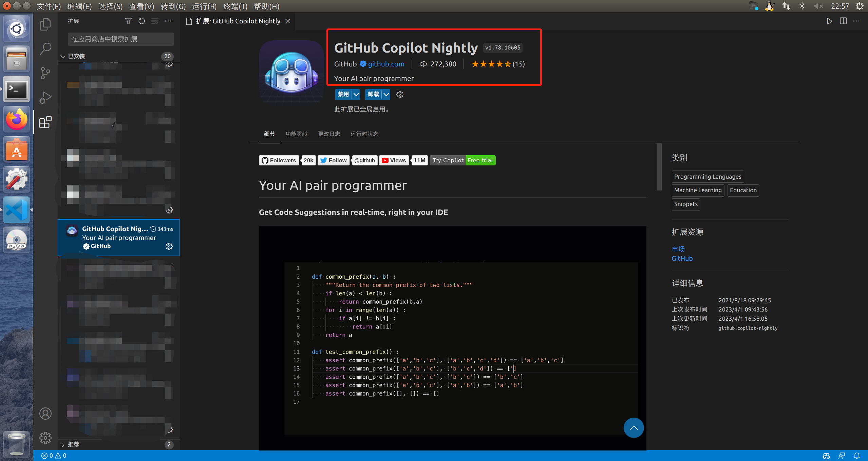
Task: Switch to the 更改日志 tab
Action: tap(329, 134)
